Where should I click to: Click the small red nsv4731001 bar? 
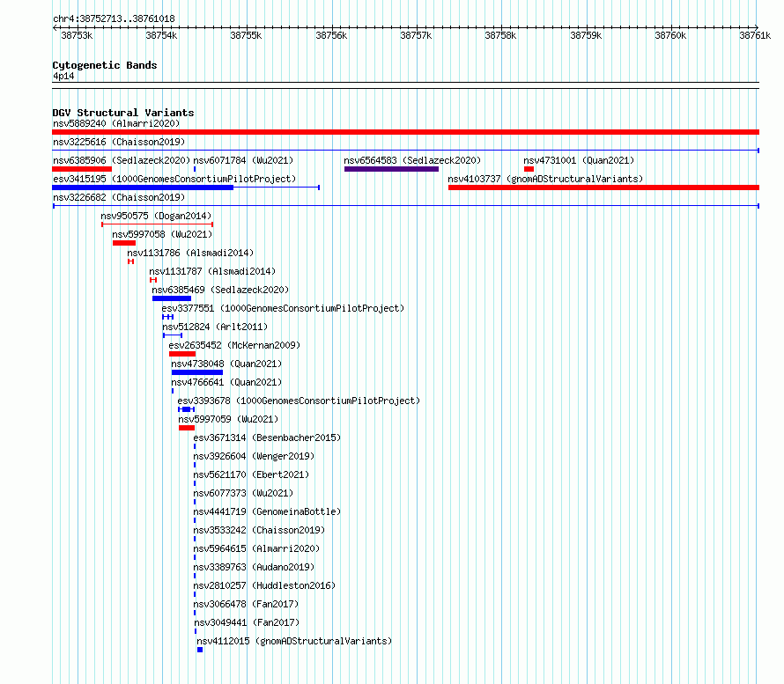(529, 169)
